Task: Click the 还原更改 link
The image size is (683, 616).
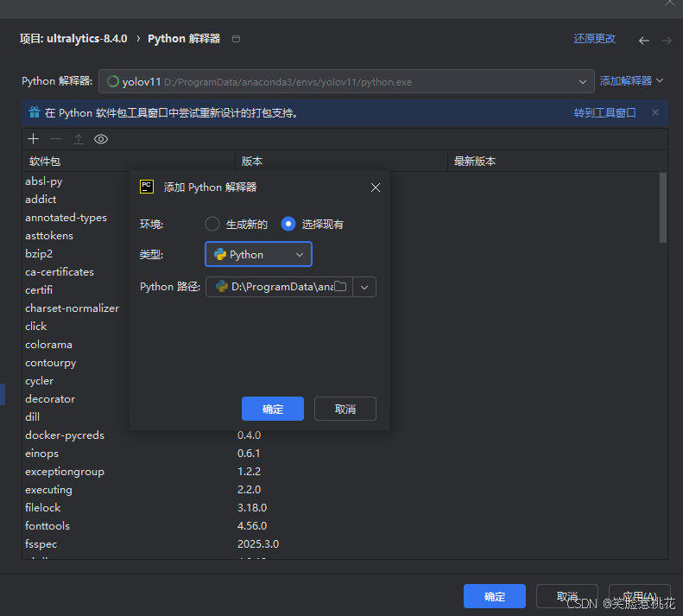Action: 595,39
